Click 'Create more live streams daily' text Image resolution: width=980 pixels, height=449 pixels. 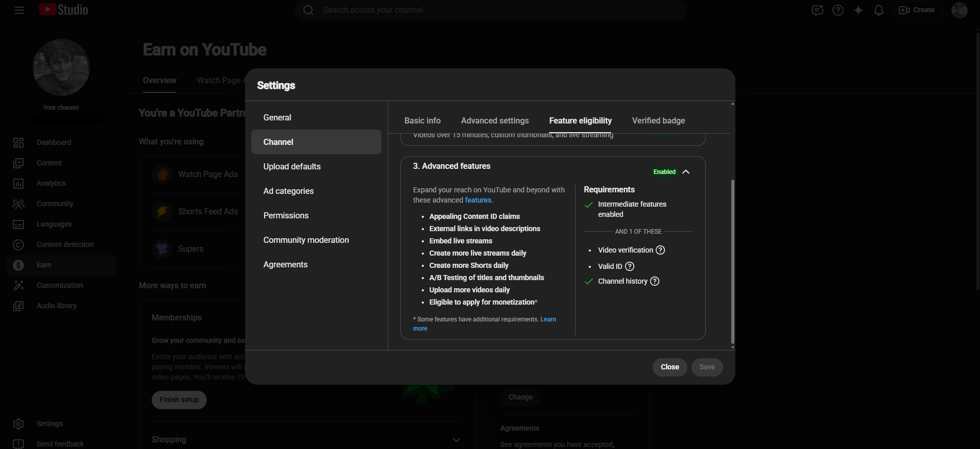click(477, 253)
